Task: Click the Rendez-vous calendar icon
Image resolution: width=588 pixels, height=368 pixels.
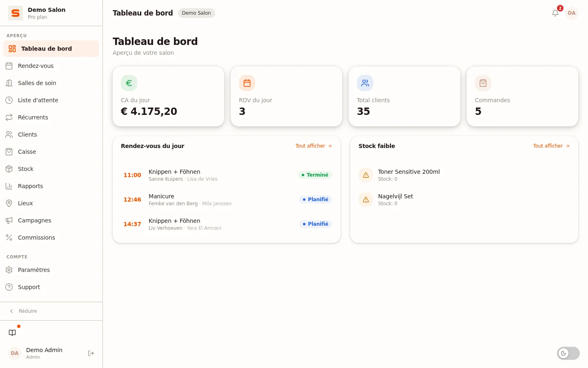Action: (x=9, y=66)
